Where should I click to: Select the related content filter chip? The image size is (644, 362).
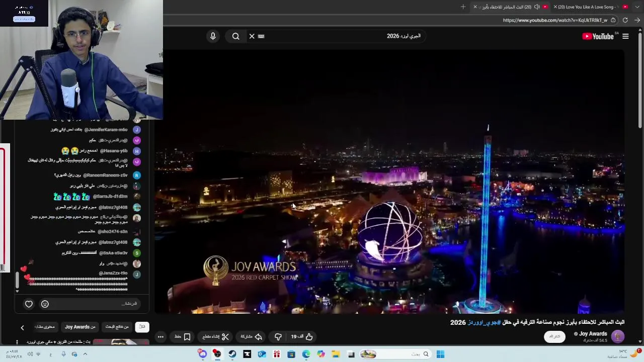(45, 327)
